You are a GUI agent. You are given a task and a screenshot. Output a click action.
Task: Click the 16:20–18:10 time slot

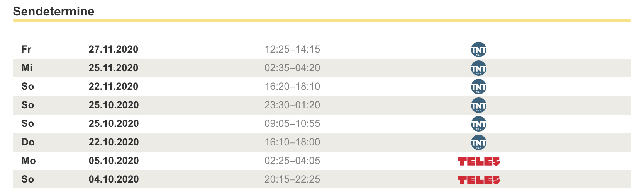point(292,87)
